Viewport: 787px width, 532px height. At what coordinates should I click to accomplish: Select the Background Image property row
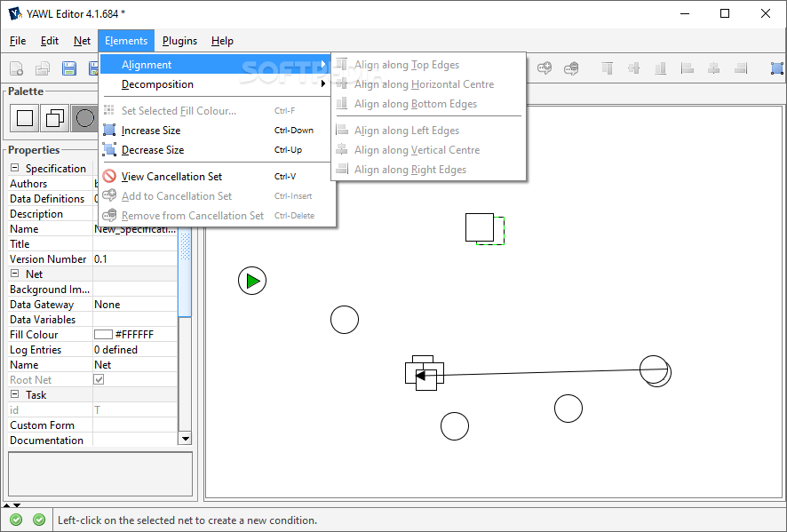pyautogui.click(x=93, y=289)
